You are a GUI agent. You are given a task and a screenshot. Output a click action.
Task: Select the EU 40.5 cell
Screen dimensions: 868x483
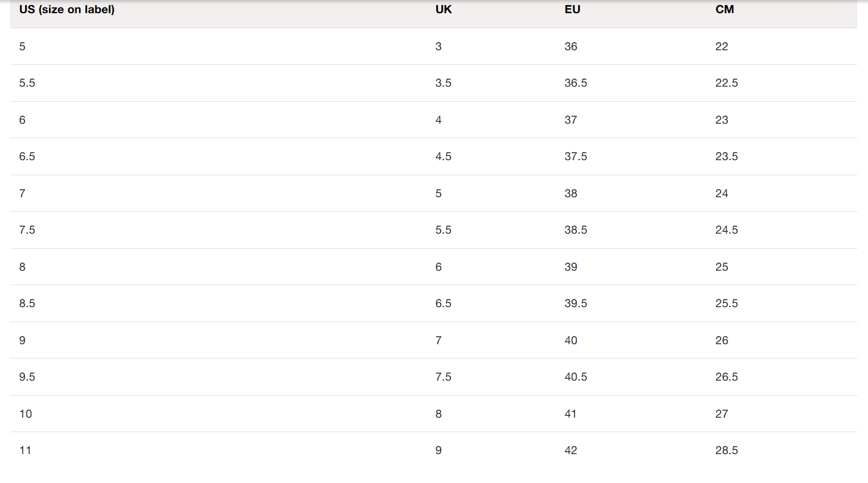[x=576, y=377]
